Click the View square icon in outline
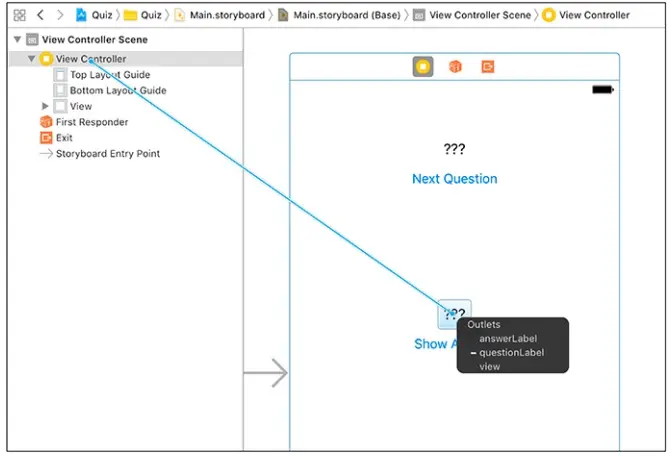670x456 pixels. [x=60, y=106]
